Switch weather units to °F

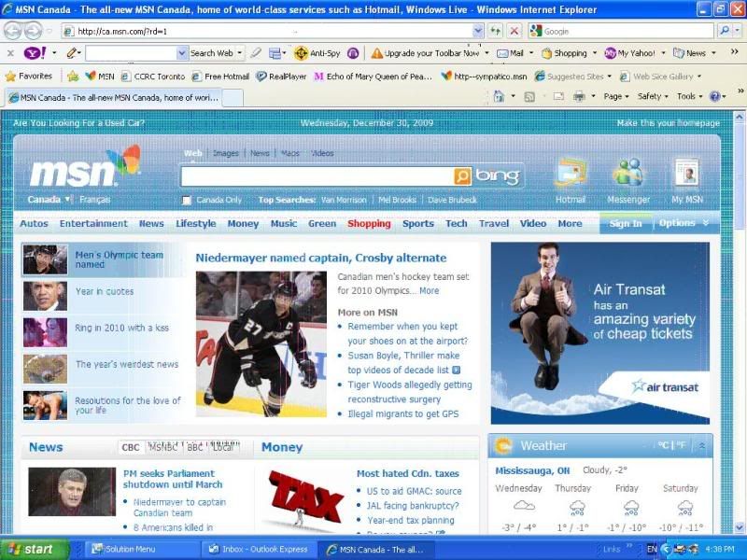pyautogui.click(x=681, y=445)
